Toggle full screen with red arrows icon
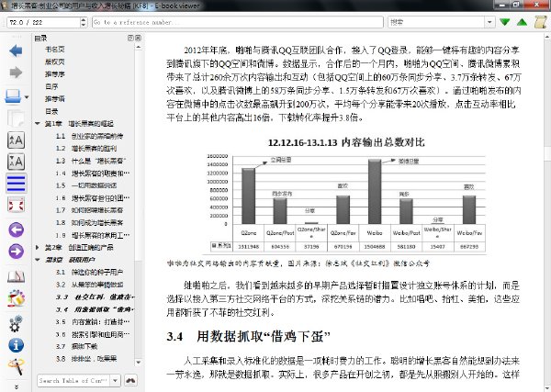The height and width of the screenshot is (392, 551). click(x=16, y=205)
